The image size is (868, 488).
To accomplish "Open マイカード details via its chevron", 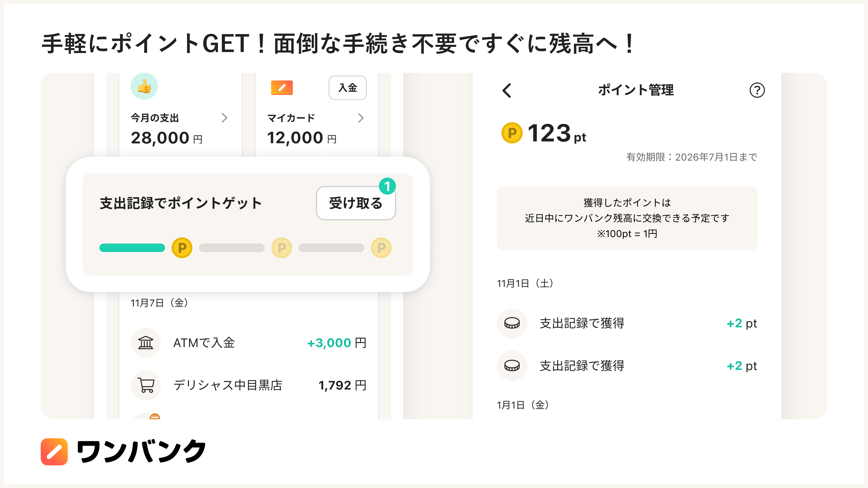I will pos(361,118).
